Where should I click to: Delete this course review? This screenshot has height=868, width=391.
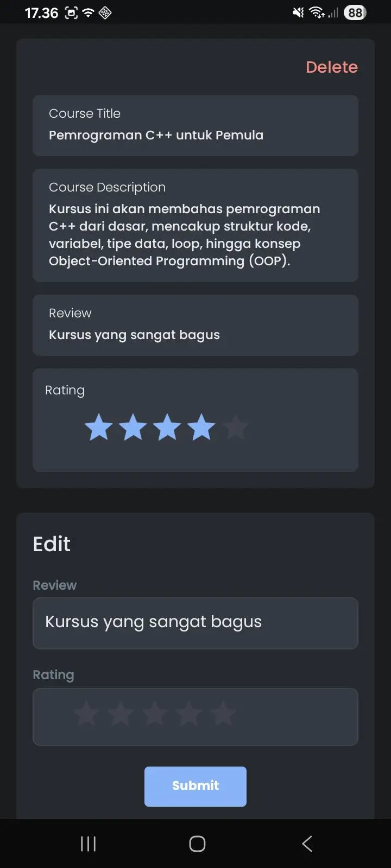point(332,67)
